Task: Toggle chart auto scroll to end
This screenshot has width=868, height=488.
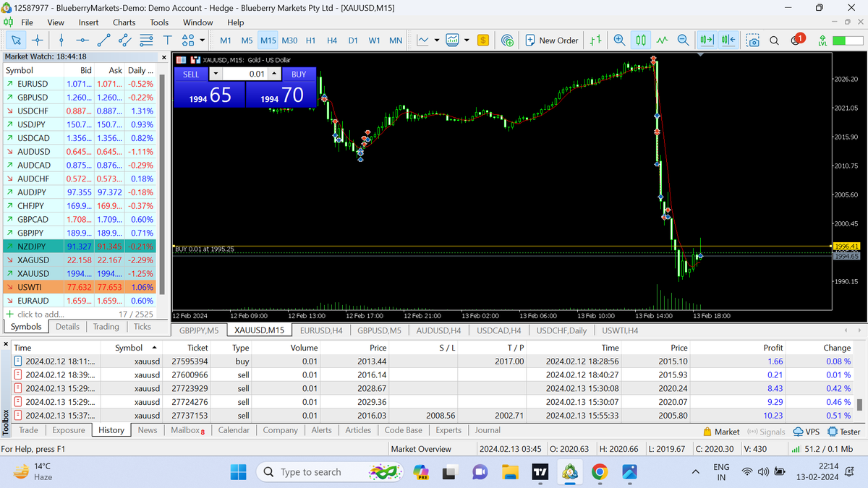Action: point(707,40)
